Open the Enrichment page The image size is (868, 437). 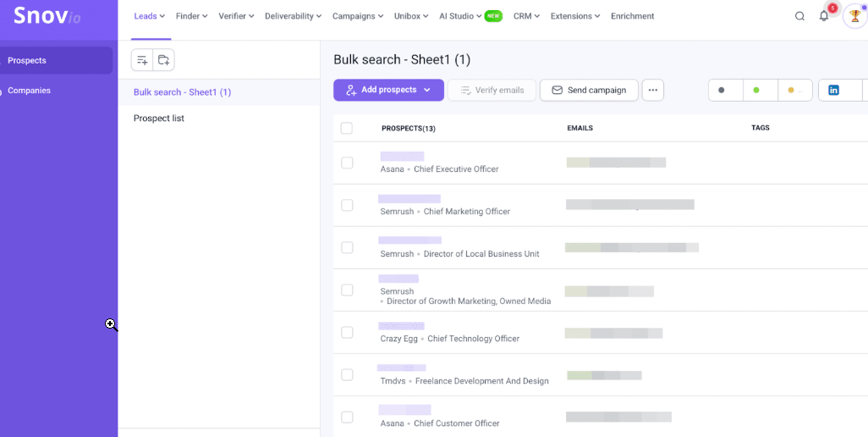coord(632,16)
